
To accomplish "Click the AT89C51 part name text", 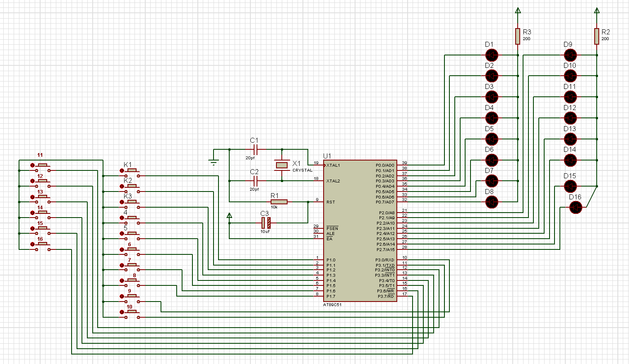I will point(332,305).
